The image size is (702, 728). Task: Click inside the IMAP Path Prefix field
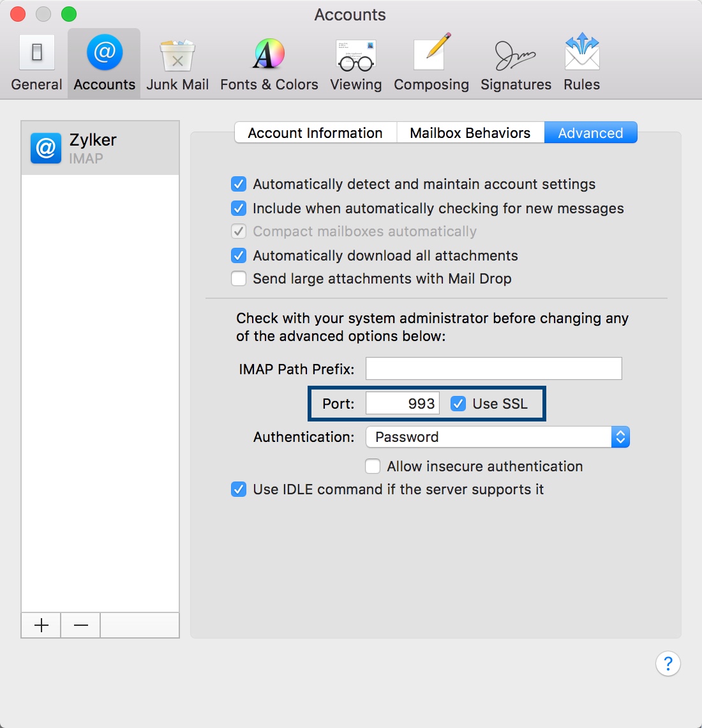point(493,368)
